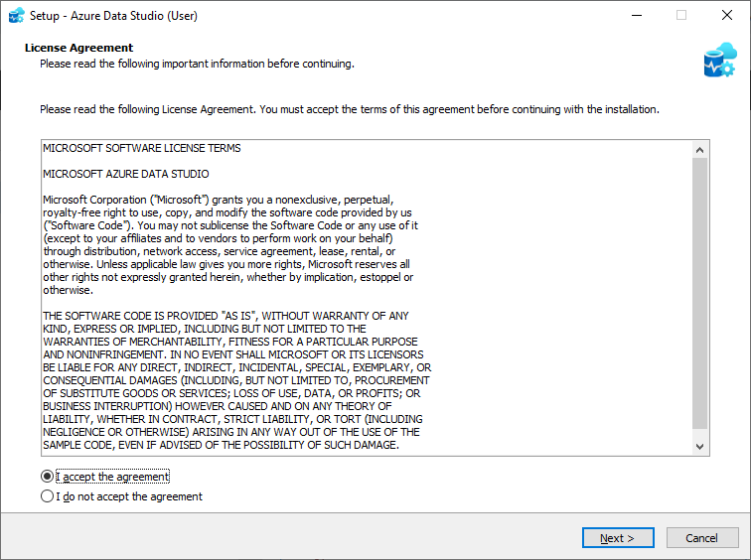Click the Azure Data Studio title bar icon
The image size is (751, 560).
pyautogui.click(x=16, y=15)
